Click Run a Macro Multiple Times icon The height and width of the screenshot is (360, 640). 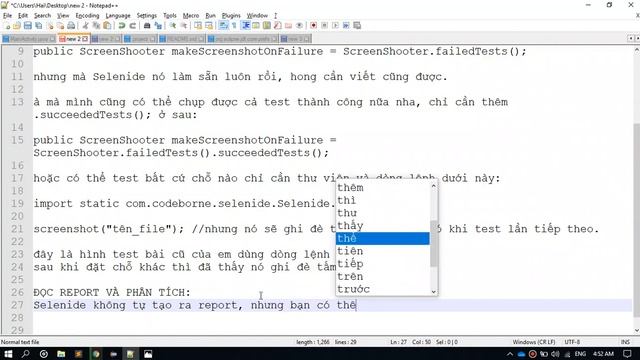346,26
